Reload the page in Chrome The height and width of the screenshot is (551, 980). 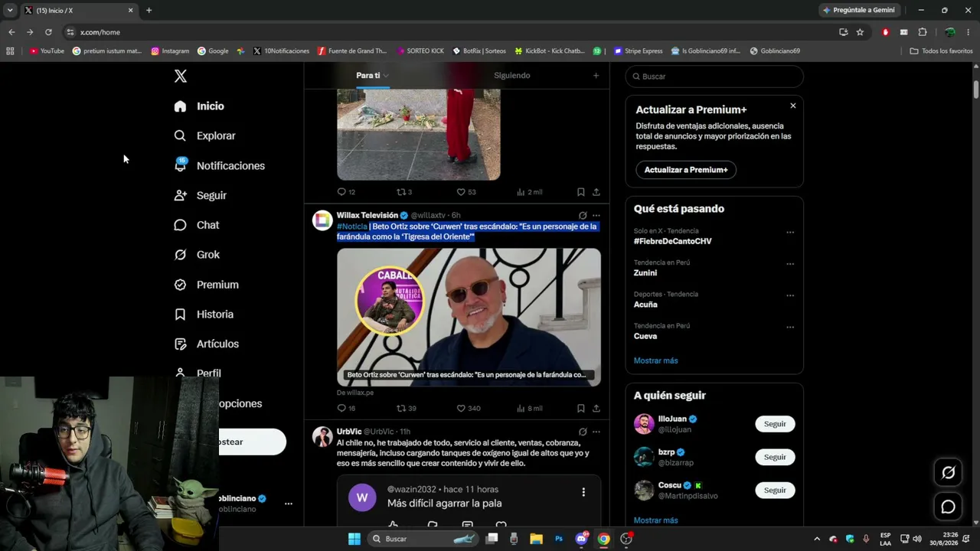click(x=48, y=32)
